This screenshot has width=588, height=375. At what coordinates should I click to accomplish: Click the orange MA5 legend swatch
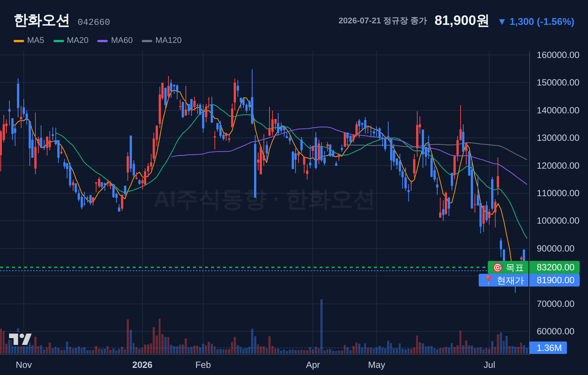pyautogui.click(x=19, y=41)
